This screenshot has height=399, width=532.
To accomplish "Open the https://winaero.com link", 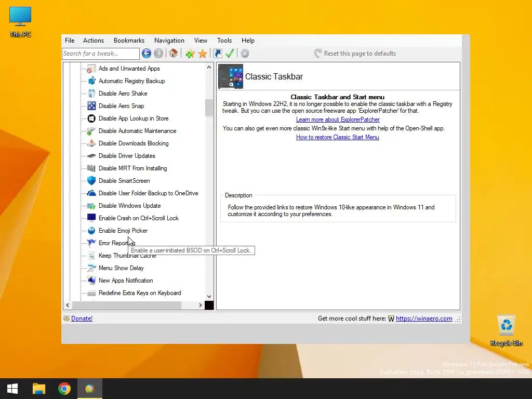I will (x=424, y=318).
